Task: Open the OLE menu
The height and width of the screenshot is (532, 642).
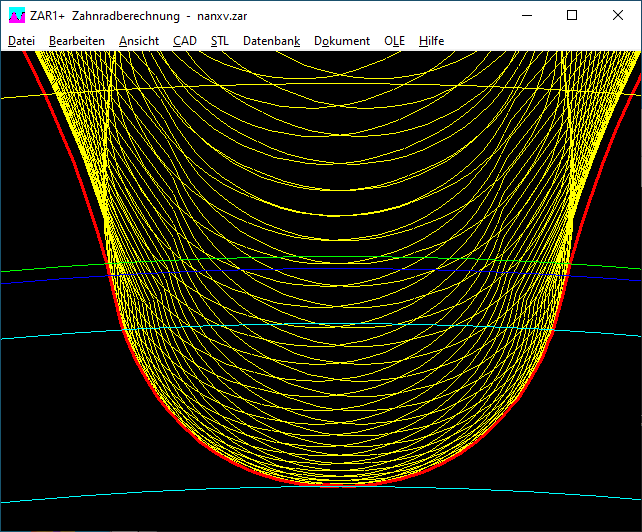Action: (x=394, y=41)
